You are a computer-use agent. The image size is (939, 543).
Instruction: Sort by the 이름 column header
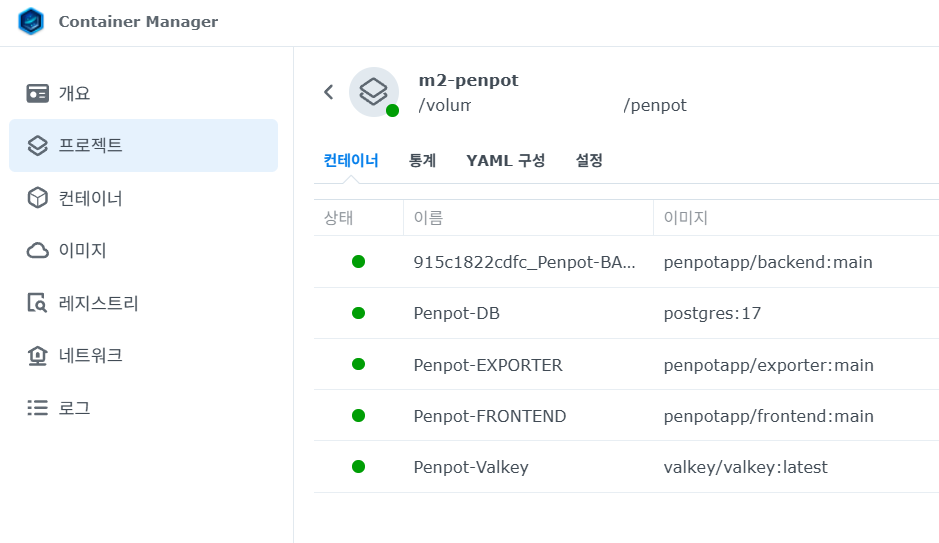coord(428,218)
